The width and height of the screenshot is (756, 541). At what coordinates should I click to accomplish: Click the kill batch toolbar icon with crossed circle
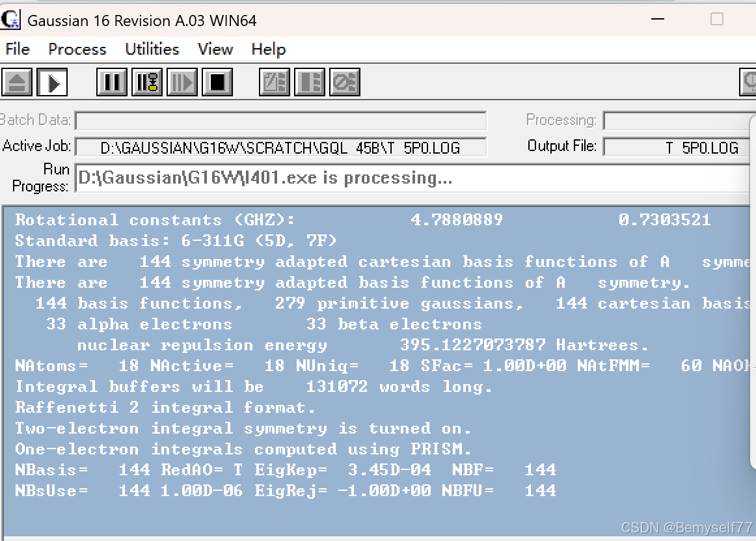pyautogui.click(x=345, y=83)
